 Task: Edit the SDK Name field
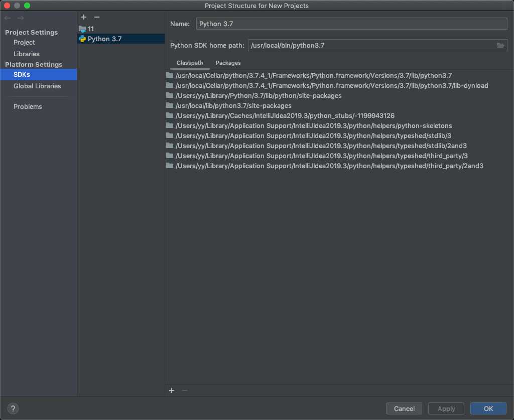tap(351, 24)
